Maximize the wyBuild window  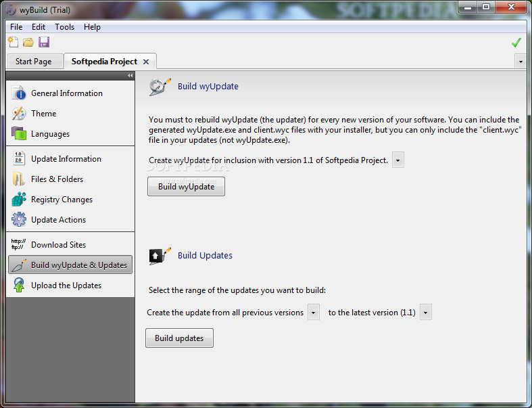click(486, 7)
